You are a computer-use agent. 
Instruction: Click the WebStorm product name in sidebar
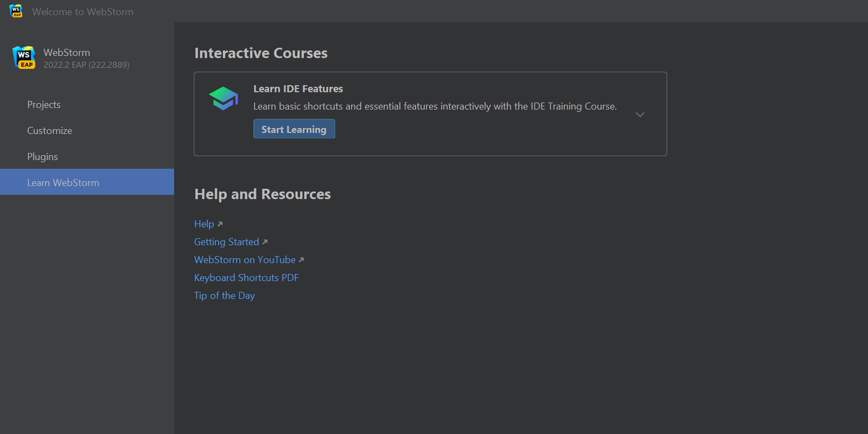click(67, 53)
